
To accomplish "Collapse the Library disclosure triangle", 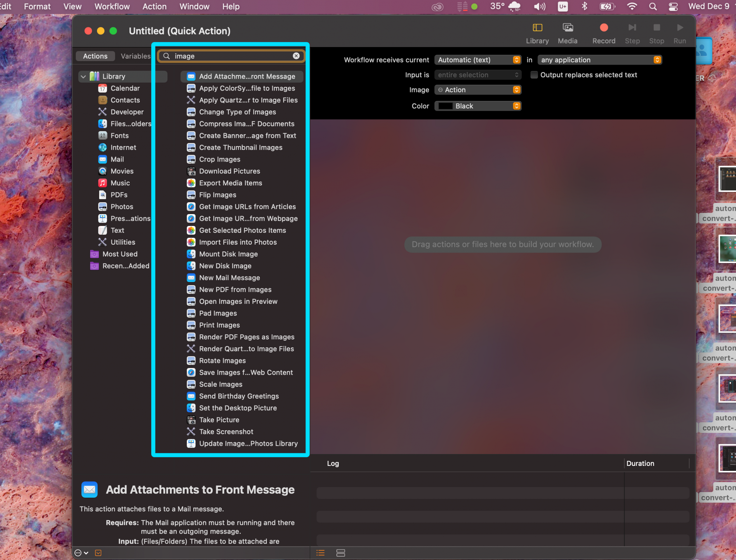I will (83, 77).
